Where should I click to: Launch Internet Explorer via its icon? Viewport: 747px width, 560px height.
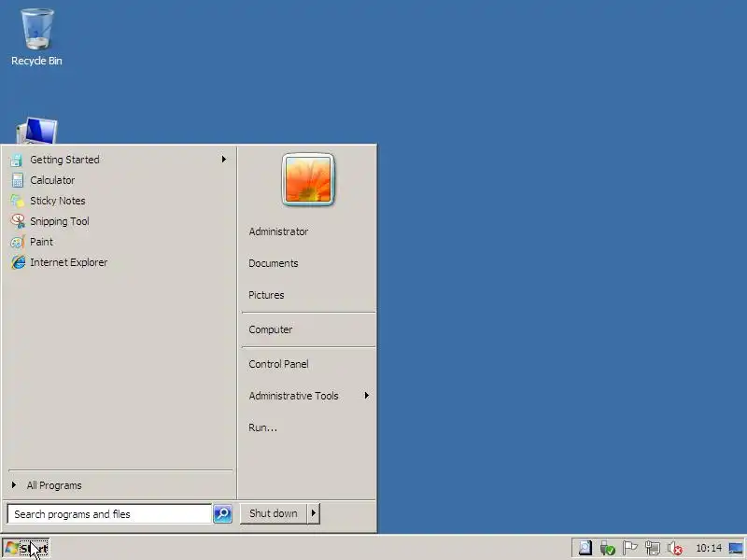(x=18, y=262)
